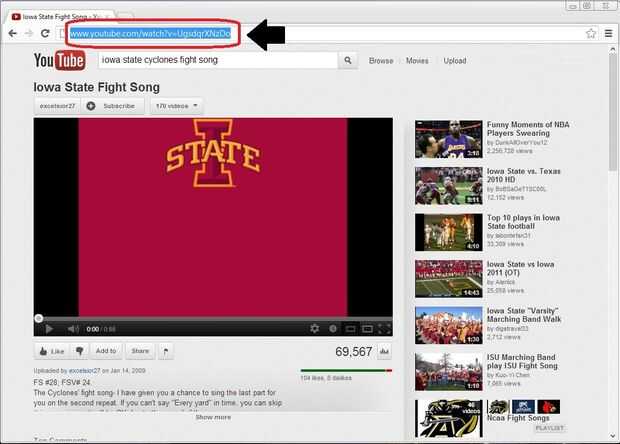The image size is (620, 444).
Task: Expand description with Show more
Action: click(x=213, y=418)
